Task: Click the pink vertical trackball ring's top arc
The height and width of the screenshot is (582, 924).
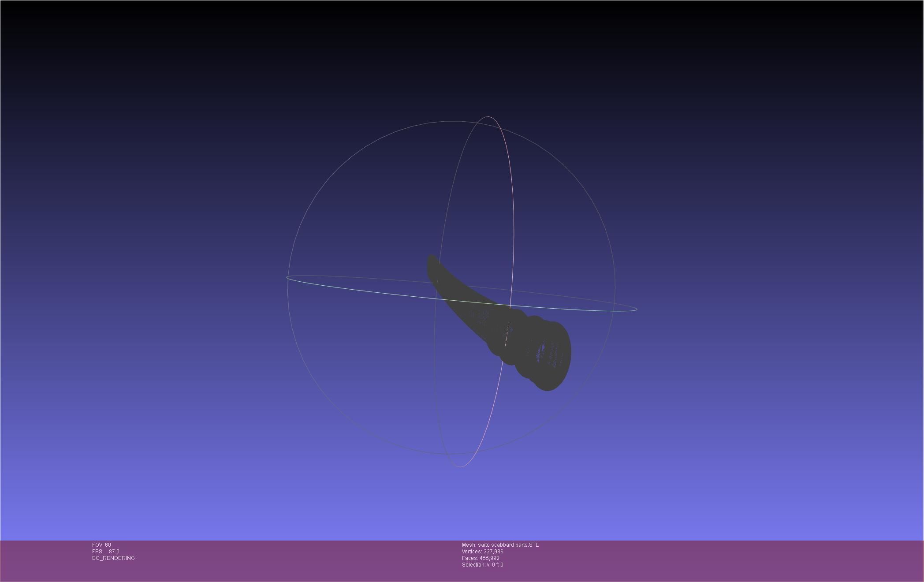Action: 488,117
